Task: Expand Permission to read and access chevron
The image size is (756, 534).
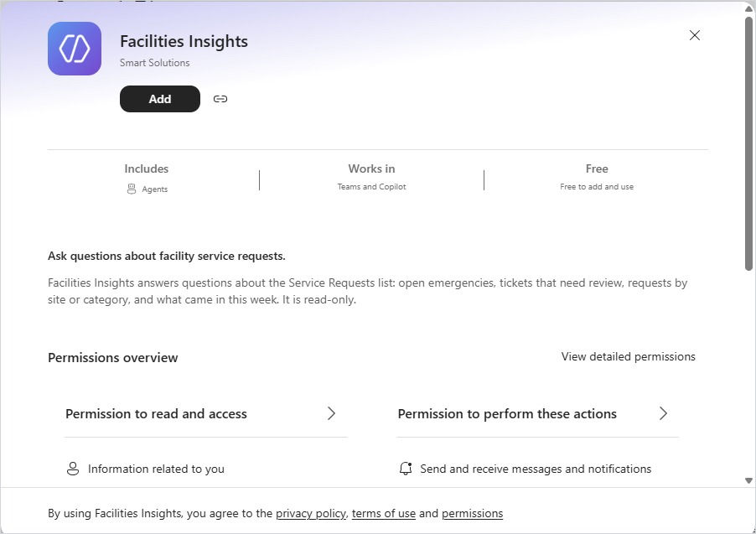Action: (331, 413)
